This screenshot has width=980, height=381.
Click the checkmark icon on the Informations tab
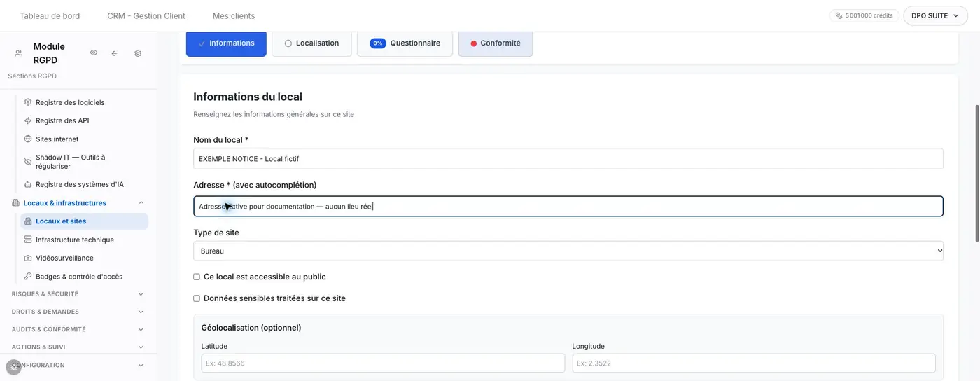coord(202,43)
